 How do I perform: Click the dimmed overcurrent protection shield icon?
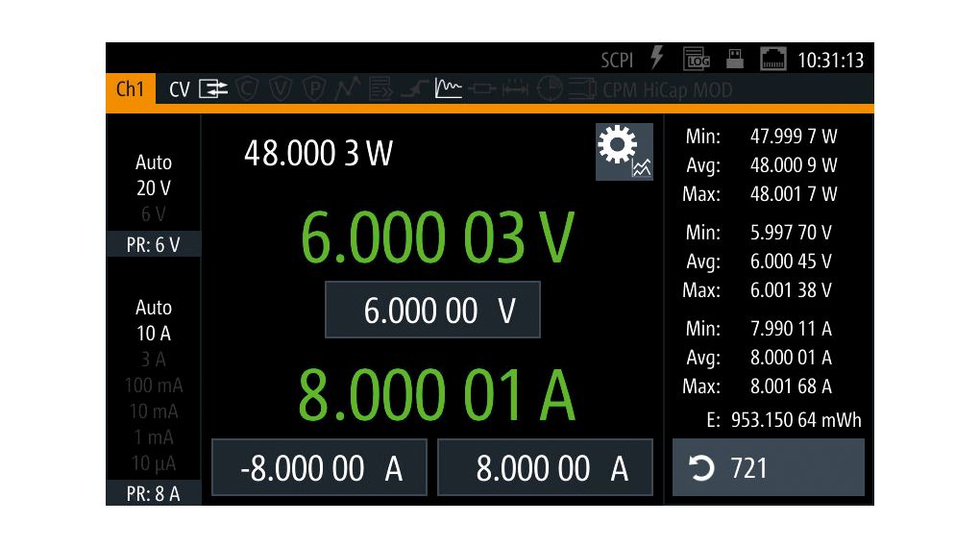[248, 89]
